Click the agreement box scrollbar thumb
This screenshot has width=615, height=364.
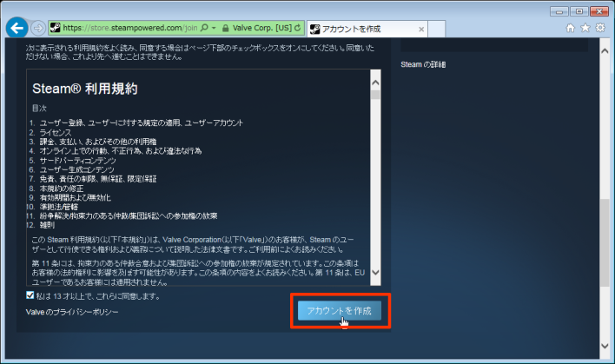pyautogui.click(x=375, y=95)
